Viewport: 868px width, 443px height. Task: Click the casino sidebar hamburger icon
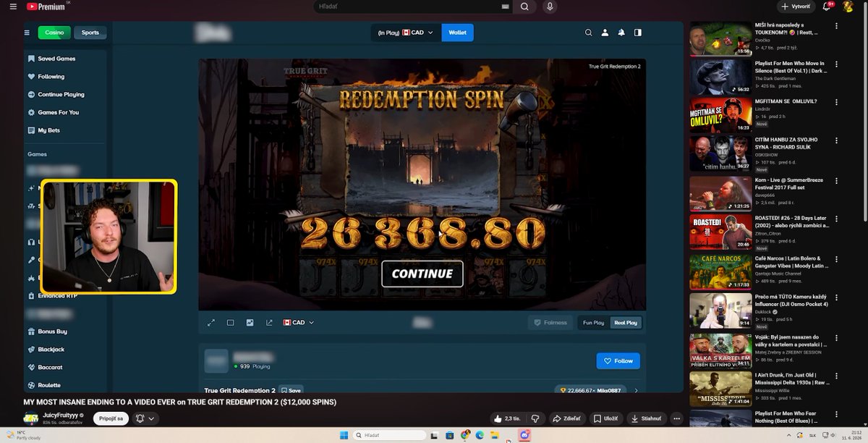(x=27, y=33)
